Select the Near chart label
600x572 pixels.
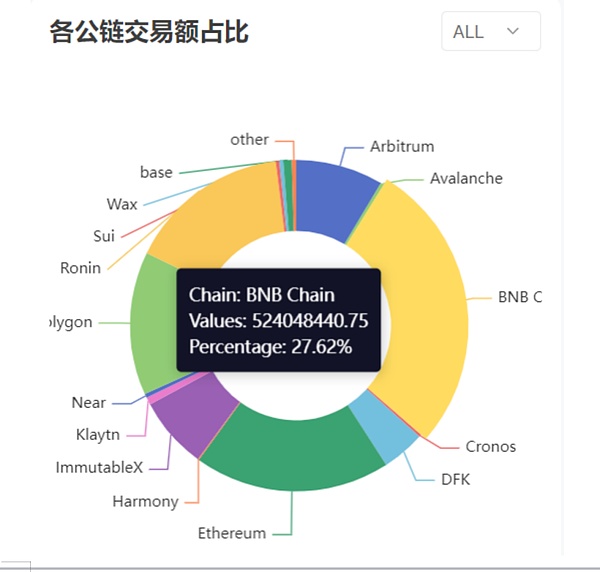pos(89,402)
